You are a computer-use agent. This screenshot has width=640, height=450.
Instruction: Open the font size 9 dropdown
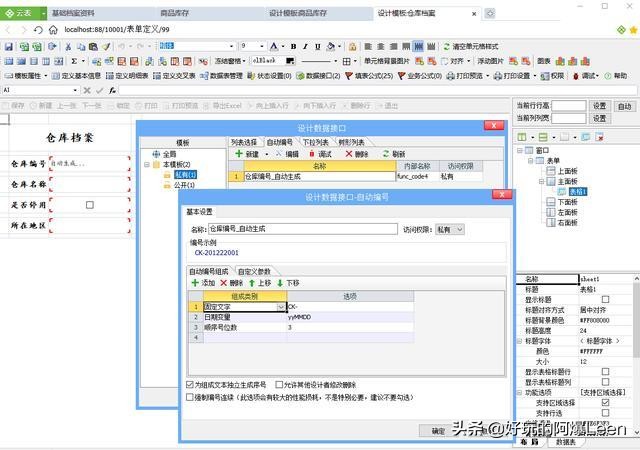[262, 47]
